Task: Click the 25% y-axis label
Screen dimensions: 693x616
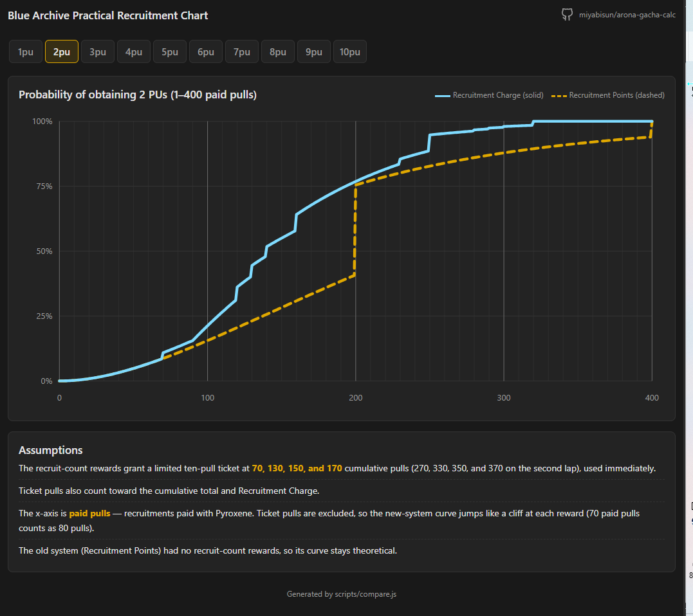Action: pos(44,316)
